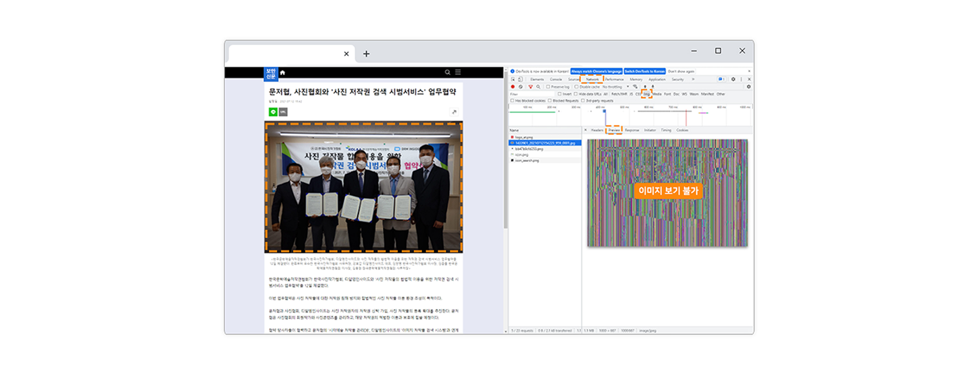Viewport: 980px width, 373px height.
Task: Open the Security tab
Action: (678, 79)
